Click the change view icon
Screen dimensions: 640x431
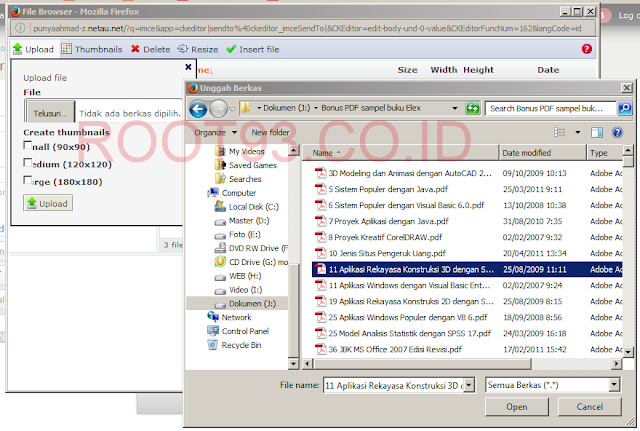click(x=560, y=132)
